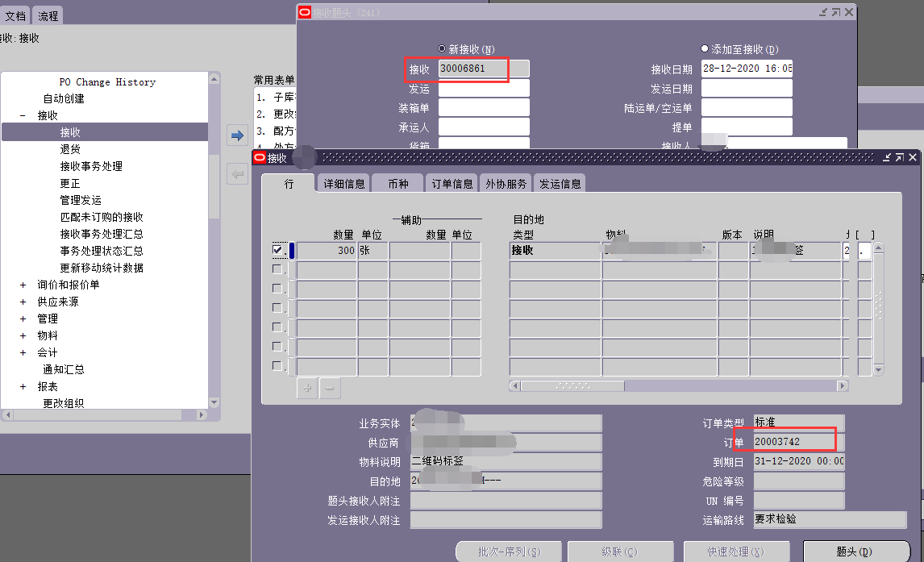This screenshot has width=924, height=562.
Task: Click the 接收 number field showing 30006861
Action: pos(483,69)
